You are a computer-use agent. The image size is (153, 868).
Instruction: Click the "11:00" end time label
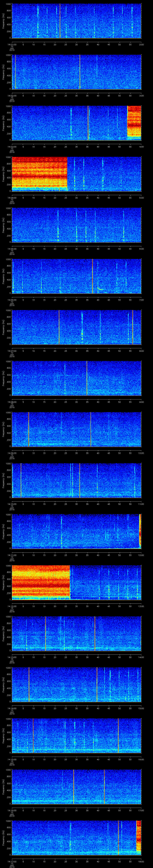click(x=141, y=504)
